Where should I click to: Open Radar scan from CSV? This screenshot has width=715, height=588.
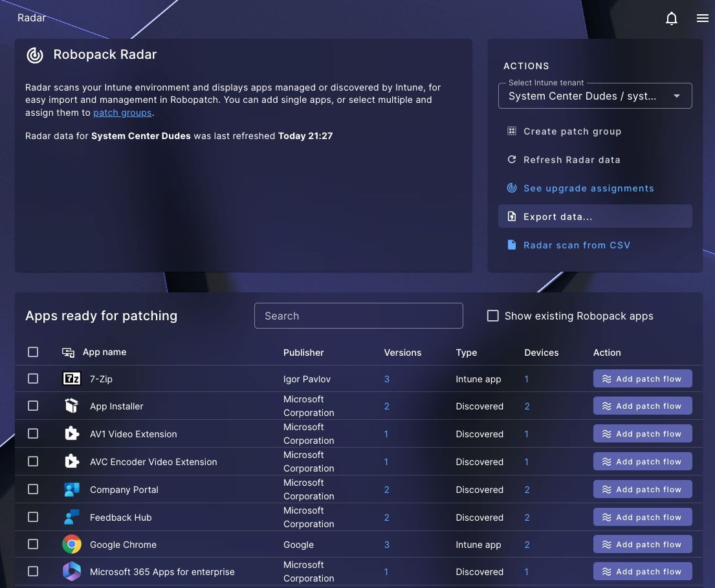point(595,245)
